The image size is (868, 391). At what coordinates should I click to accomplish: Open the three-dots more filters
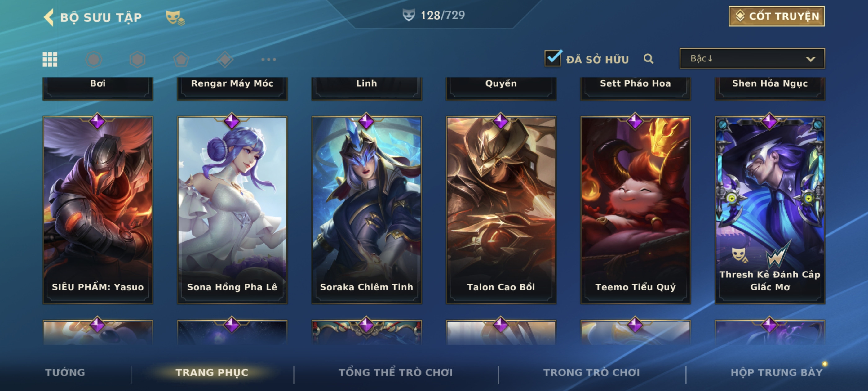click(x=268, y=59)
